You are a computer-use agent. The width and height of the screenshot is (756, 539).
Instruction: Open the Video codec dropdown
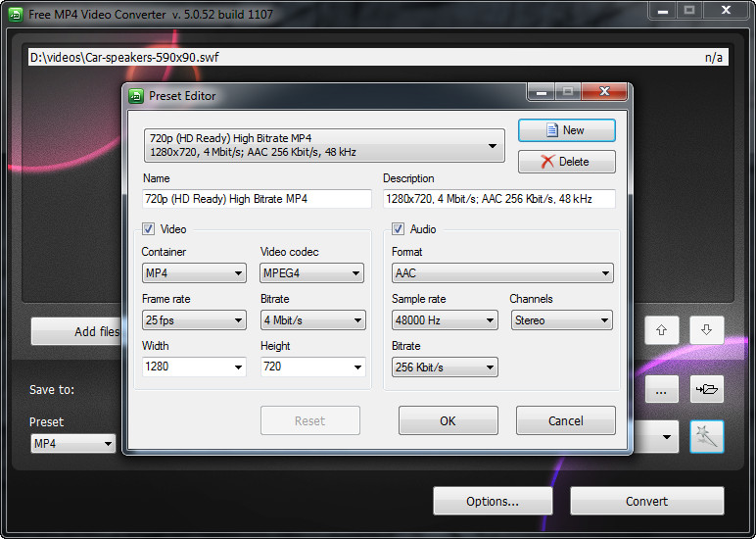click(312, 273)
